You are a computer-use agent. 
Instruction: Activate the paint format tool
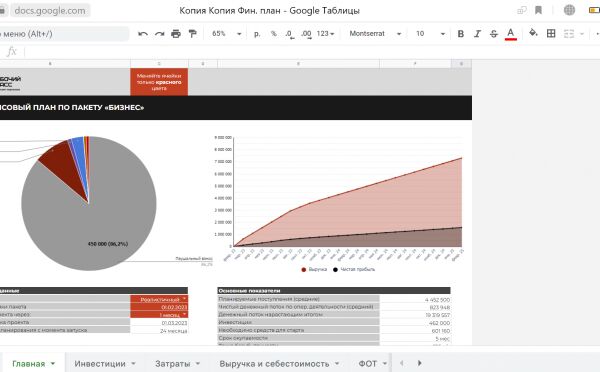(192, 34)
